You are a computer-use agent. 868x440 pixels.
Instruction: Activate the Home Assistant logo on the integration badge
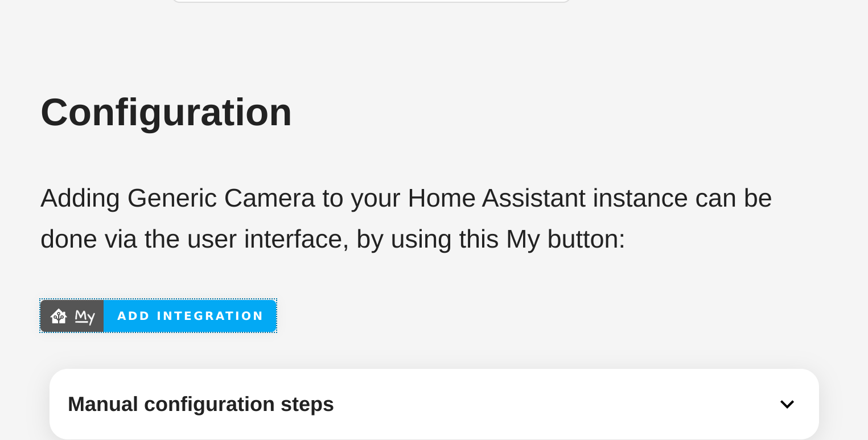[x=59, y=316]
